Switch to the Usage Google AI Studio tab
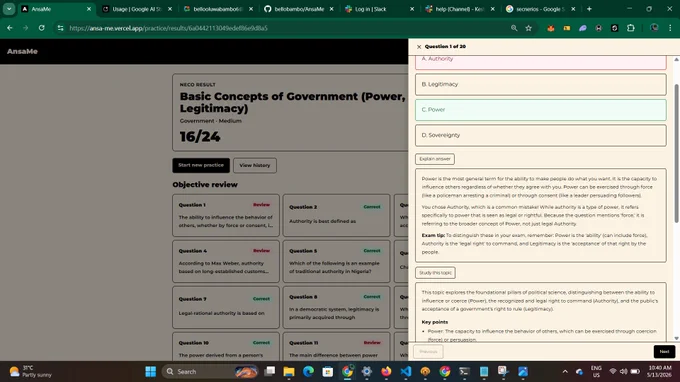The image size is (680, 382). click(x=137, y=9)
